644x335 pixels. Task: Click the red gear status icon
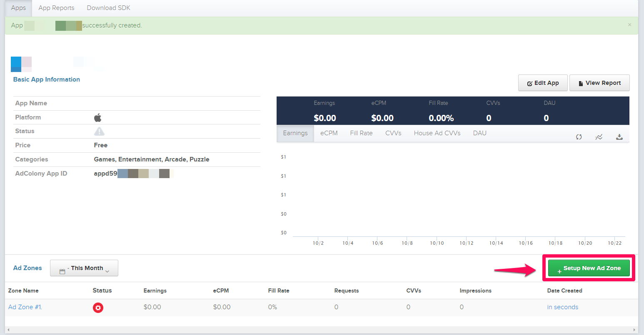pos(98,308)
